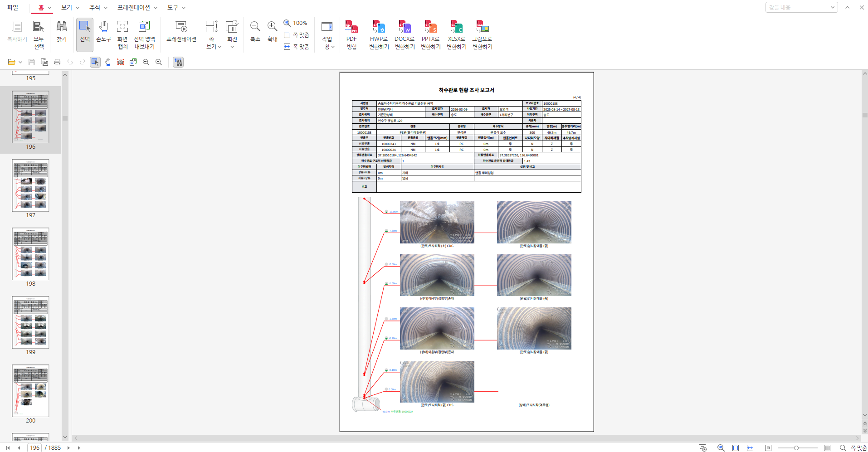
Task: Click 선택 영역 내보내기 (Export Selection)
Action: point(144,34)
